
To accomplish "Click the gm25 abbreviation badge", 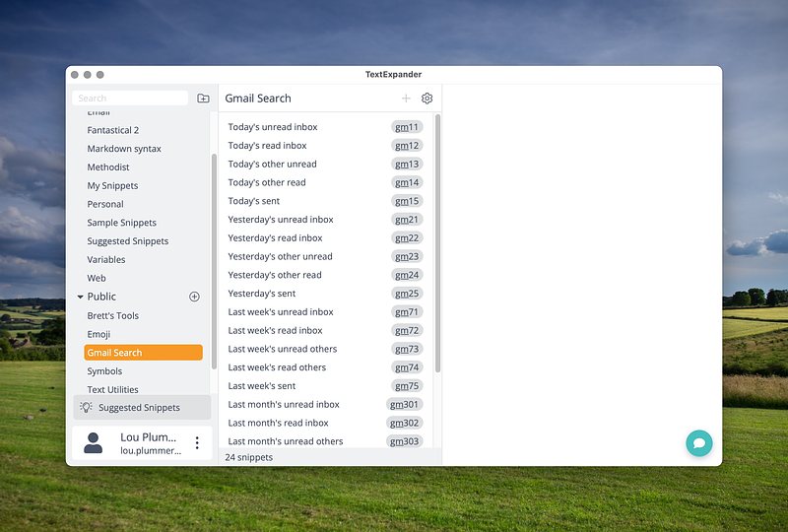I will (x=407, y=294).
